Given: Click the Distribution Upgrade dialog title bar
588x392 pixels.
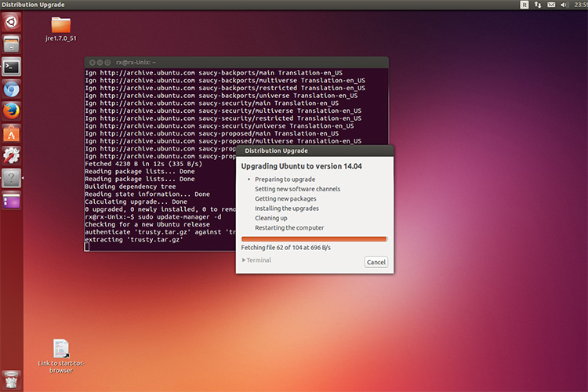Looking at the screenshot, I should coord(314,151).
